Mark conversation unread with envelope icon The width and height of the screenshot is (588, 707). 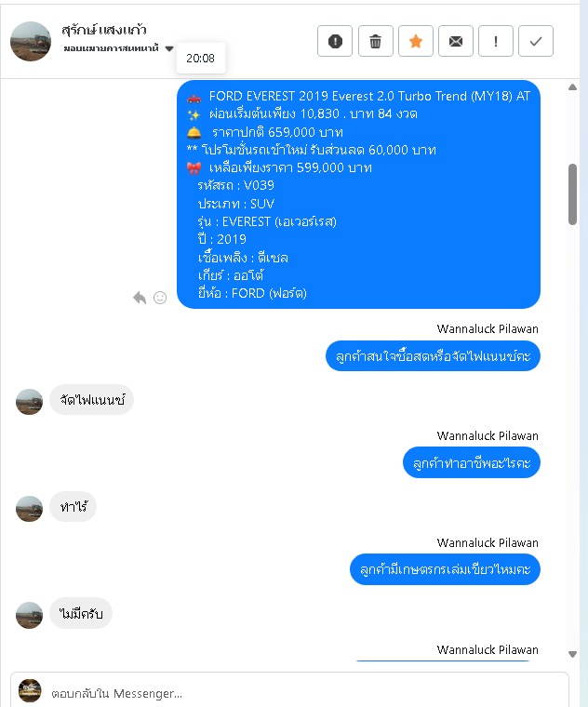click(456, 41)
